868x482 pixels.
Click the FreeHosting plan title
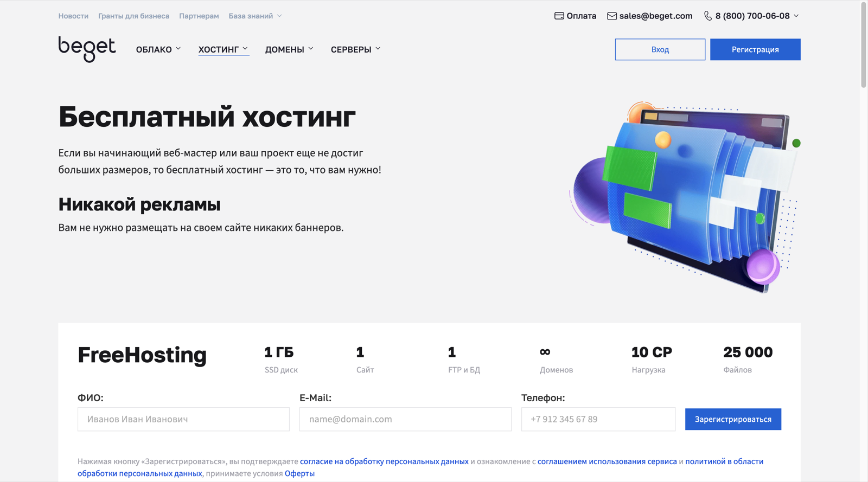[x=142, y=355]
